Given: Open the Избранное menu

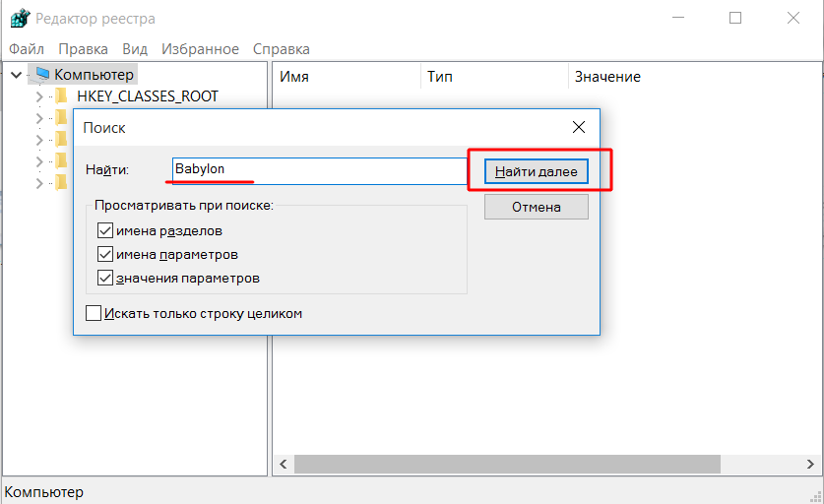Looking at the screenshot, I should (x=200, y=49).
